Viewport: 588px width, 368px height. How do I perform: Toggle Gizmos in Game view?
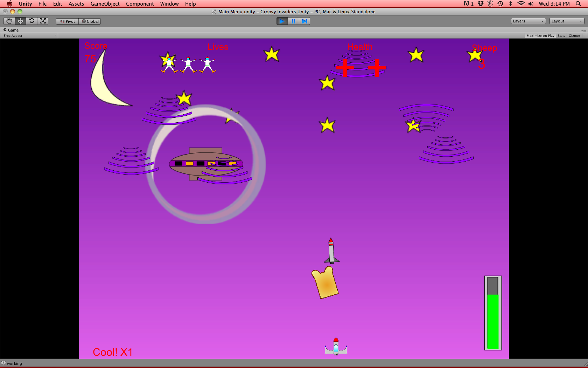pyautogui.click(x=574, y=36)
